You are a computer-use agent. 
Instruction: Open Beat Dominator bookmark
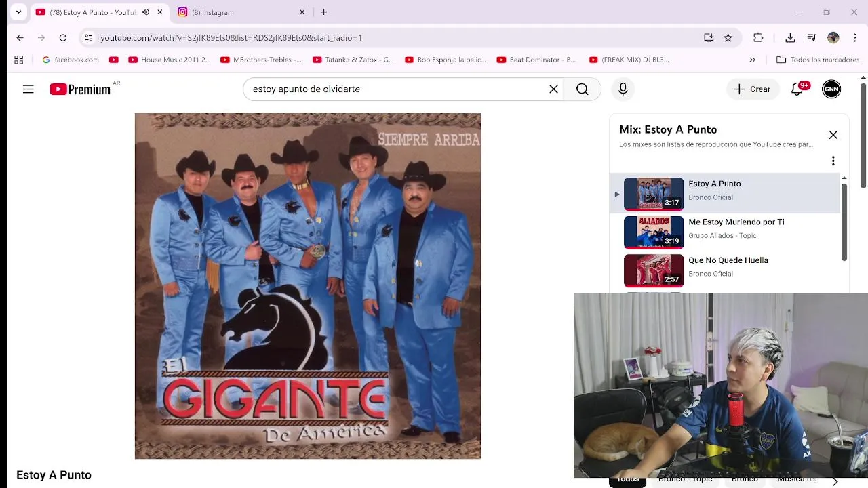[536, 60]
